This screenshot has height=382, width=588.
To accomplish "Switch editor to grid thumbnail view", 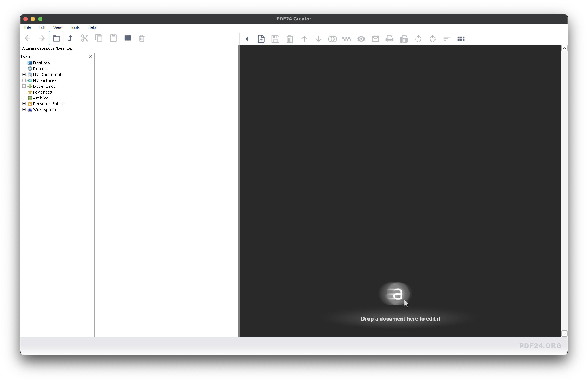I will (461, 39).
